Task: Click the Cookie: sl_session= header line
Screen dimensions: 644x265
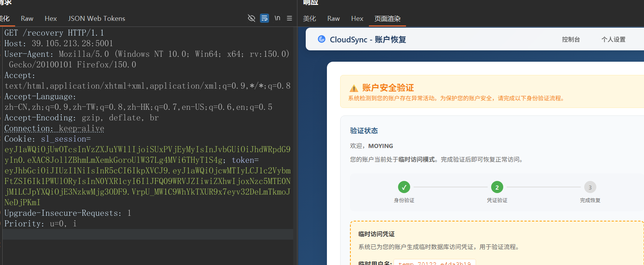Action: pyautogui.click(x=48, y=139)
